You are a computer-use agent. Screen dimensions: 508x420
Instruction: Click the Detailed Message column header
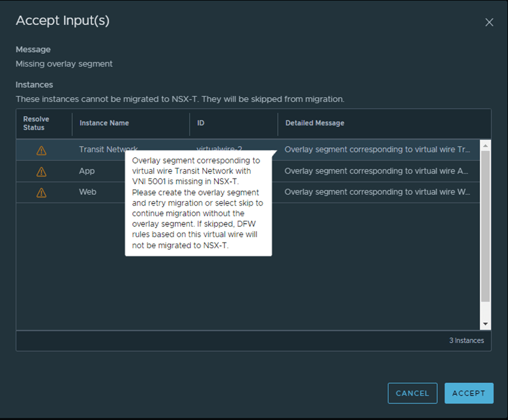(315, 123)
